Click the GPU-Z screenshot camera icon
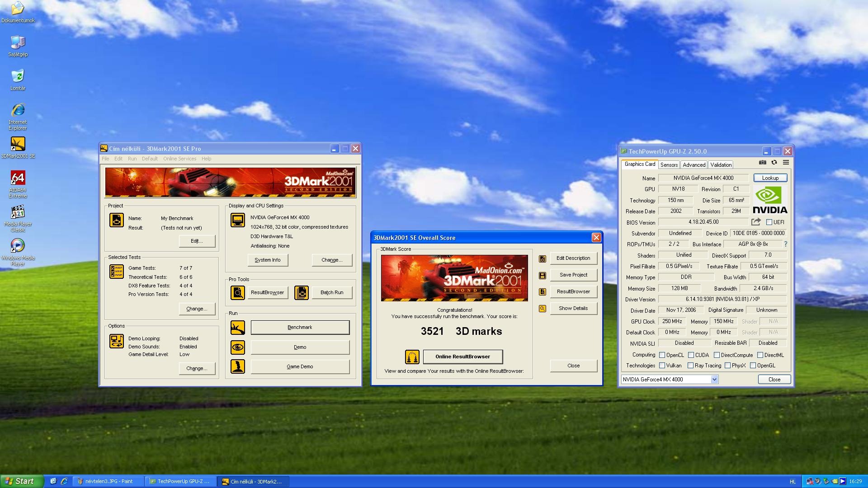Viewport: 868px width, 488px height. 763,163
